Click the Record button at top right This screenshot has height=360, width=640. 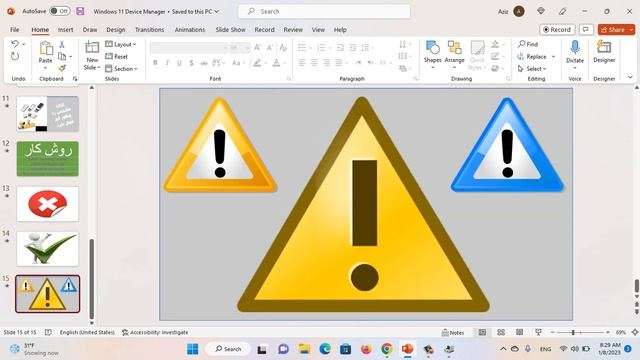(557, 29)
